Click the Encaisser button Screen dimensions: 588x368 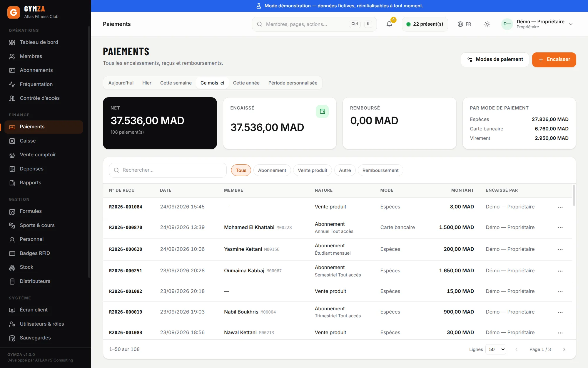point(554,59)
